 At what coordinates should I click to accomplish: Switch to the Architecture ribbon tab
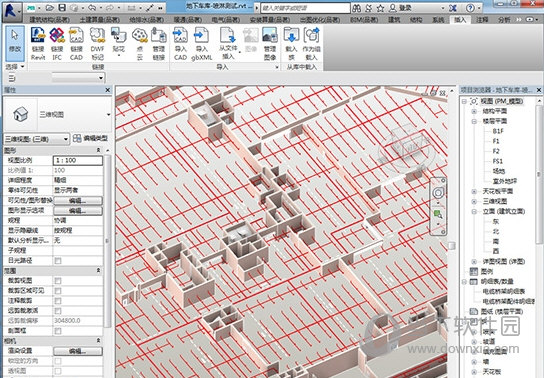394,20
